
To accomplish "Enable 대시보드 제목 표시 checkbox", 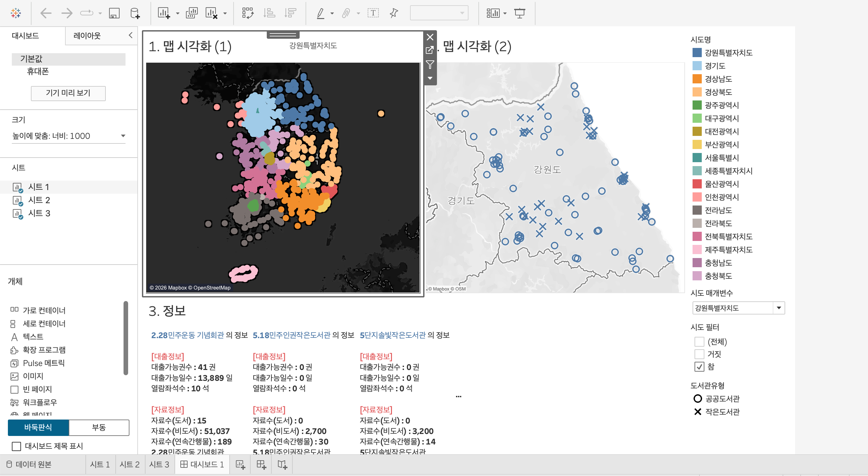I will [x=16, y=446].
